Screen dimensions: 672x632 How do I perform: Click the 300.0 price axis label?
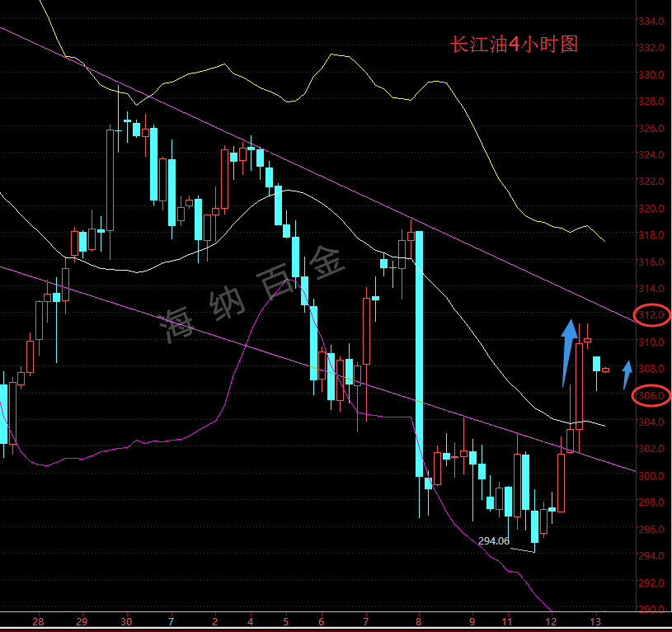(651, 476)
